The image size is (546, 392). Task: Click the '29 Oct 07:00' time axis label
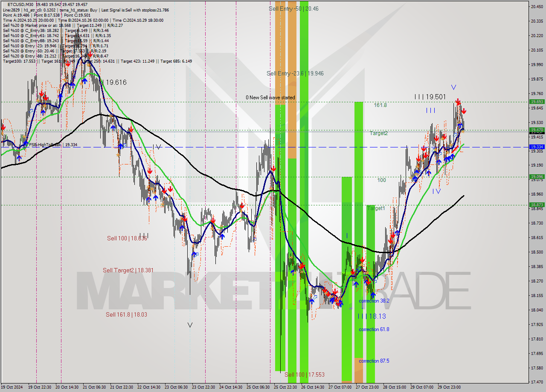point(422,387)
